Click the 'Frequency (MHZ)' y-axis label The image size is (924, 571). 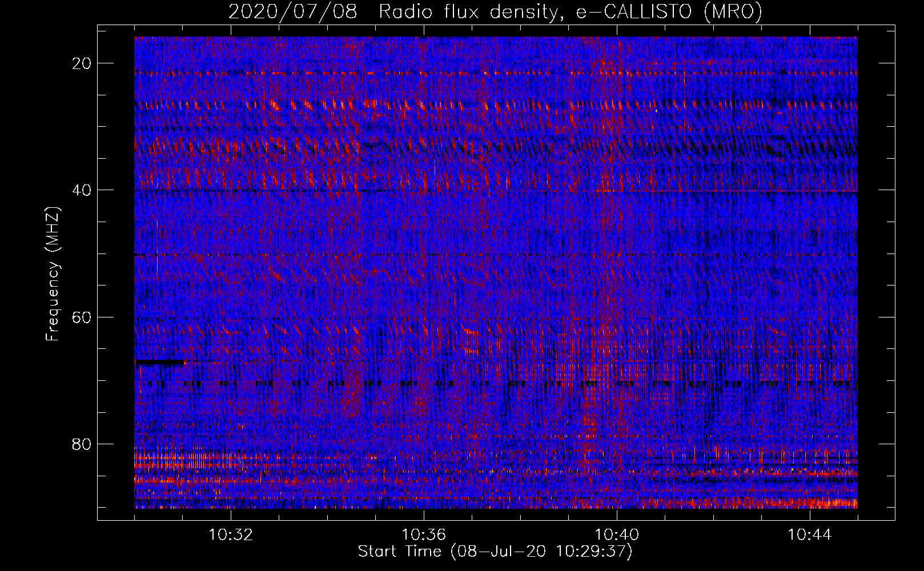pos(53,275)
